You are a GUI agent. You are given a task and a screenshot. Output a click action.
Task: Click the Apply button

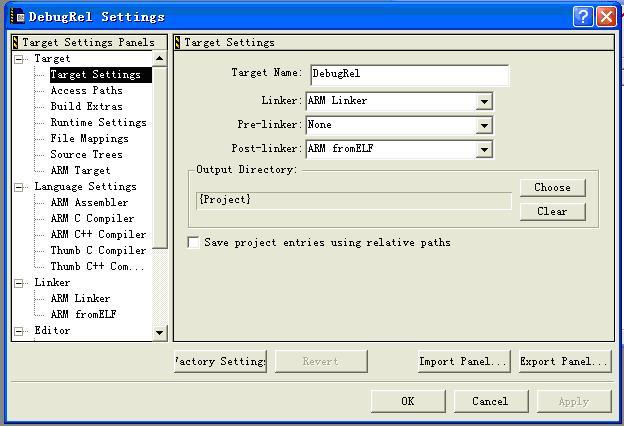point(574,401)
